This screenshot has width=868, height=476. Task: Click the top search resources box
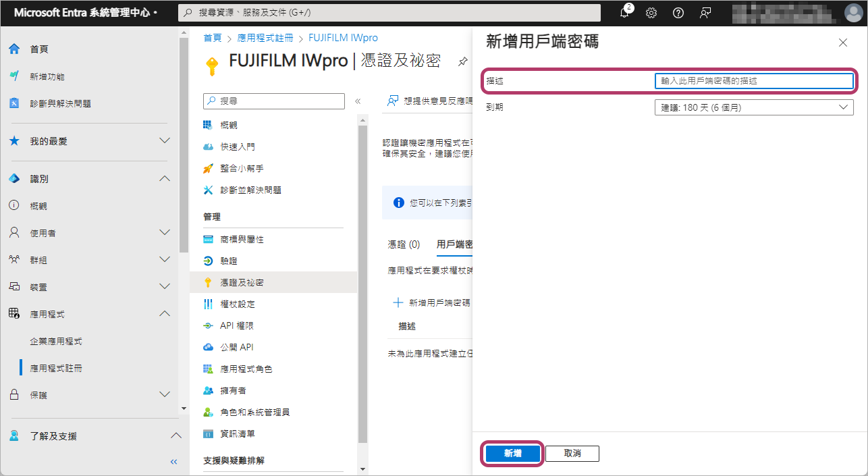click(x=389, y=13)
